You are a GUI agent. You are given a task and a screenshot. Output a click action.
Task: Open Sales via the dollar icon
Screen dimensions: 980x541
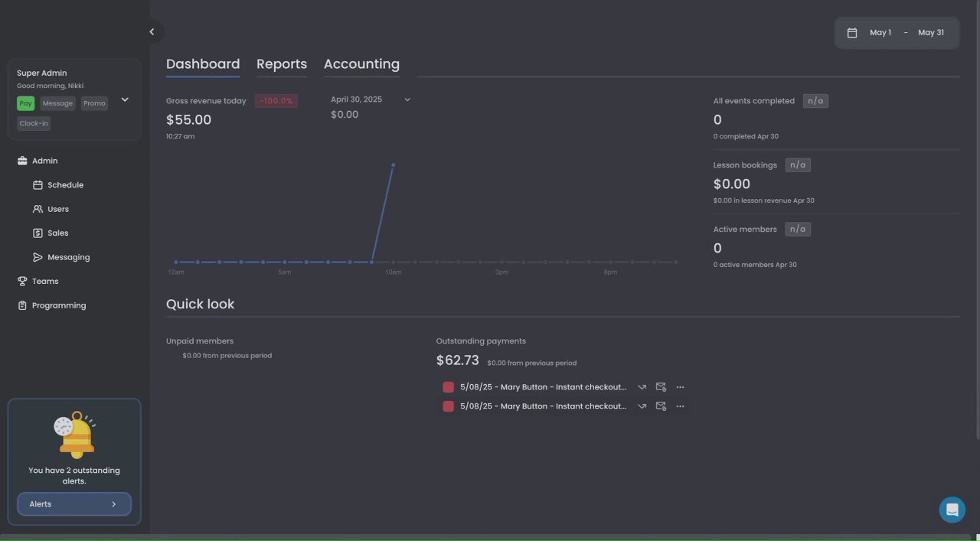click(38, 233)
